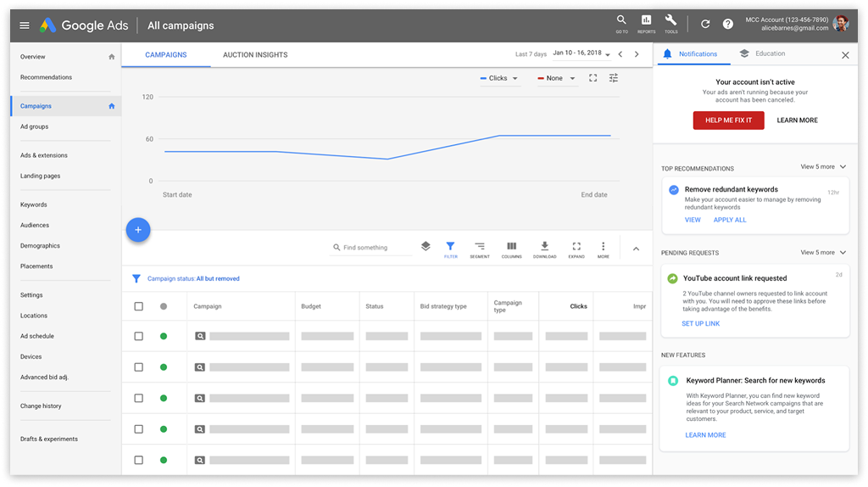Image resolution: width=868 pixels, height=487 pixels.
Task: Switch to the Education tab
Action: (x=762, y=53)
